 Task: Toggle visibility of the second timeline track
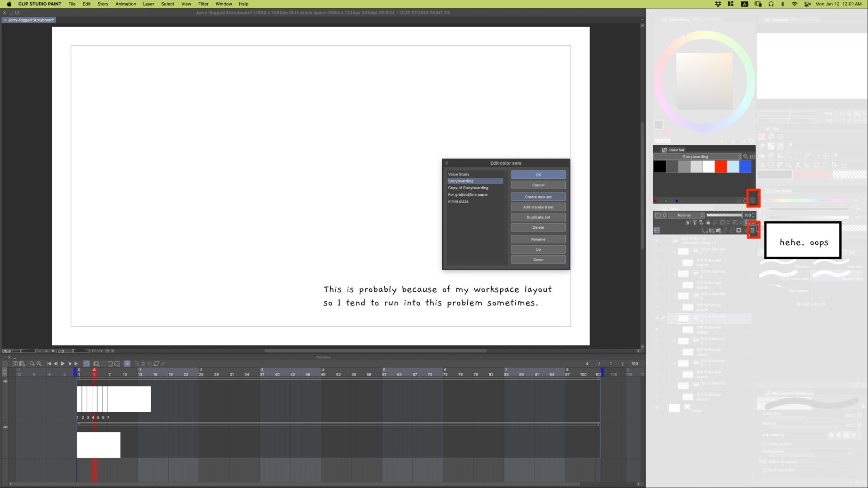point(6,427)
